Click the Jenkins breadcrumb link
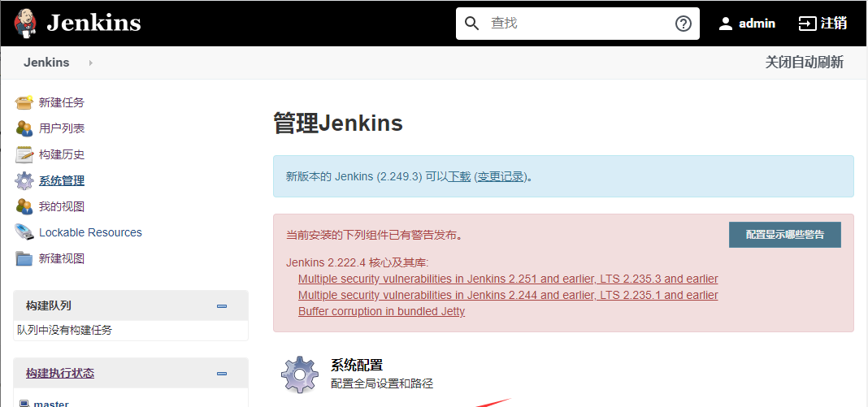This screenshot has height=407, width=868. 46,63
